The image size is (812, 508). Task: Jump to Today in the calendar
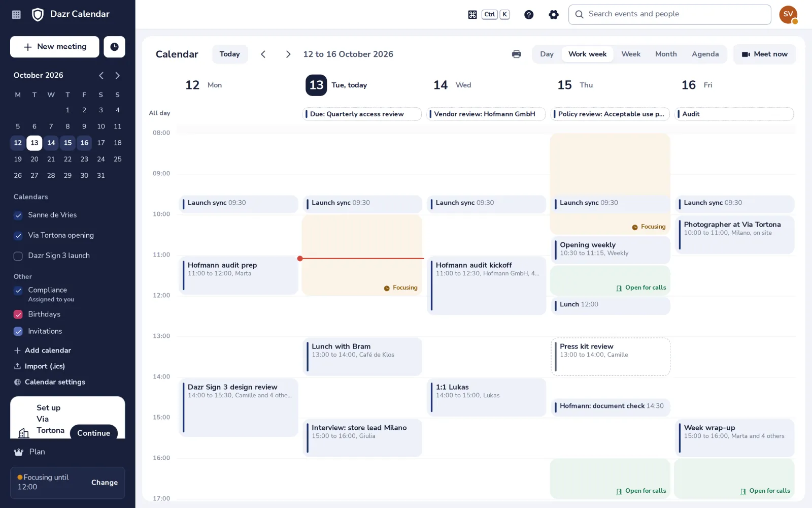point(230,54)
